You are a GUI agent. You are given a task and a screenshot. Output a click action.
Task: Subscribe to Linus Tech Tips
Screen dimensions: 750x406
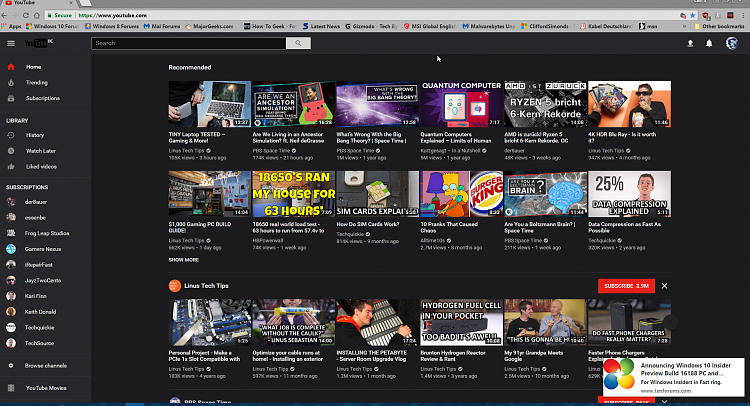click(626, 286)
